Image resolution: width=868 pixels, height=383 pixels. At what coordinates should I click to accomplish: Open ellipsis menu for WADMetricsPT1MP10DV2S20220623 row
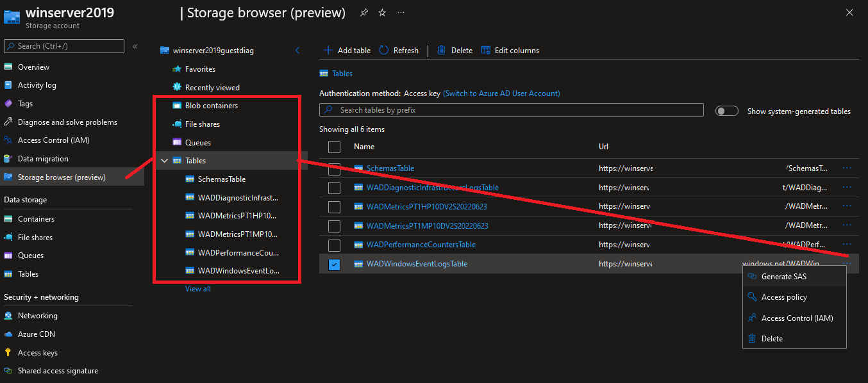pyautogui.click(x=847, y=225)
